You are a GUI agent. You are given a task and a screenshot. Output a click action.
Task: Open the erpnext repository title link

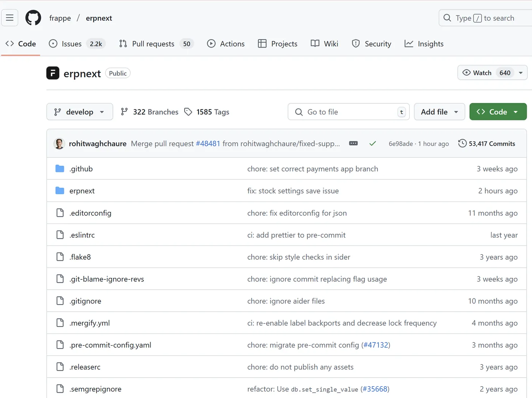tap(82, 73)
